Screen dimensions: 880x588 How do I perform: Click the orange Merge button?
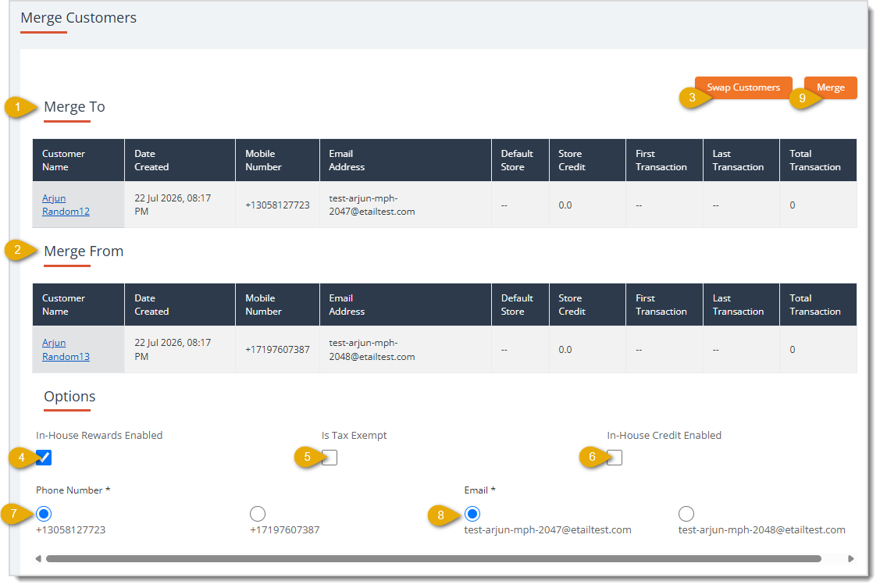830,87
